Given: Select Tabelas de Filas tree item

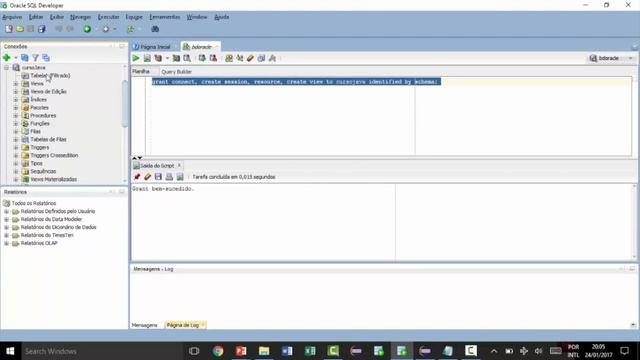Looking at the screenshot, I should tap(48, 139).
